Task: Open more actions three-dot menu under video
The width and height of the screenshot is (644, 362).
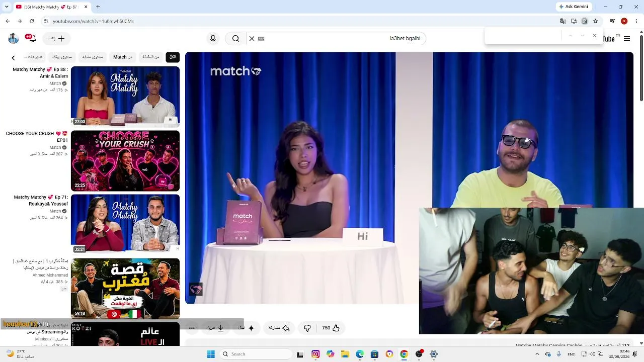Action: click(192, 328)
